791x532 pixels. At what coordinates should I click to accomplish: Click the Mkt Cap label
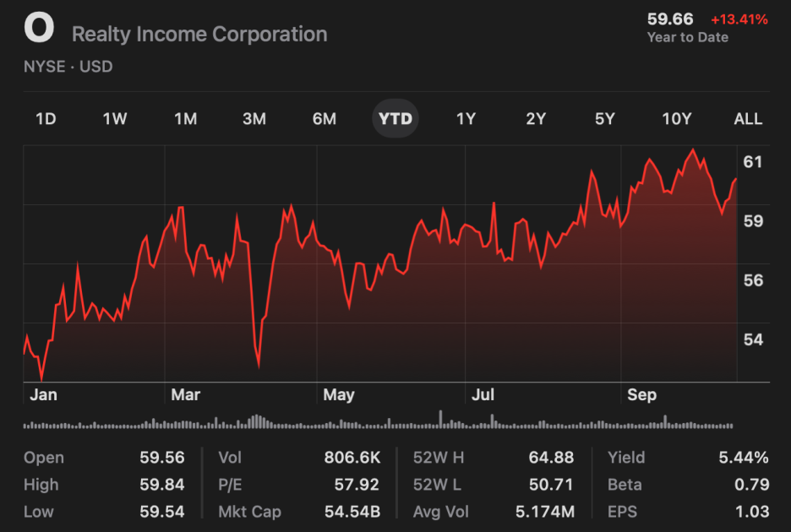(x=249, y=512)
